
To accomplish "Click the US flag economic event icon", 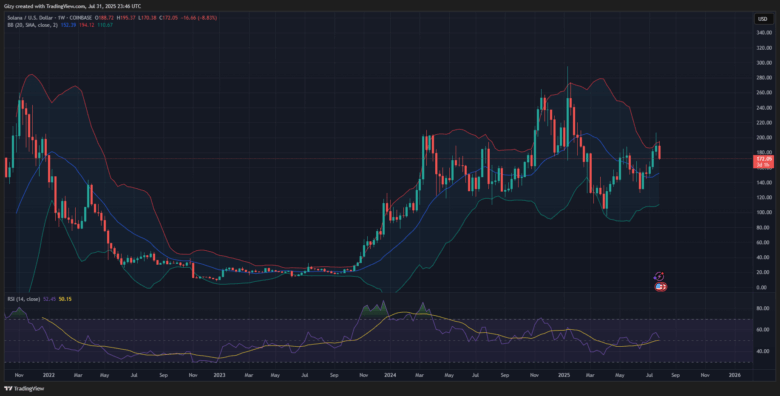I will click(660, 287).
